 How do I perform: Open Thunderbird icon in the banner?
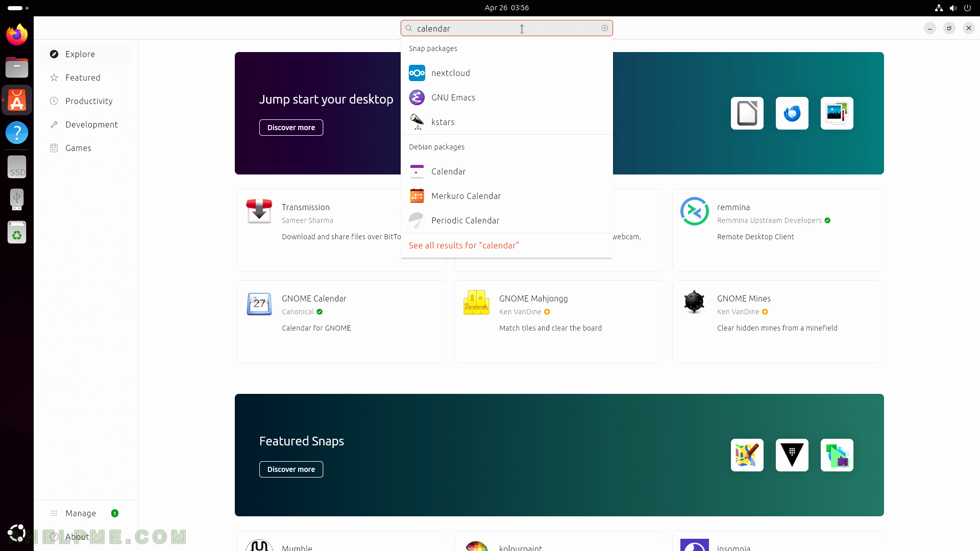click(x=792, y=113)
